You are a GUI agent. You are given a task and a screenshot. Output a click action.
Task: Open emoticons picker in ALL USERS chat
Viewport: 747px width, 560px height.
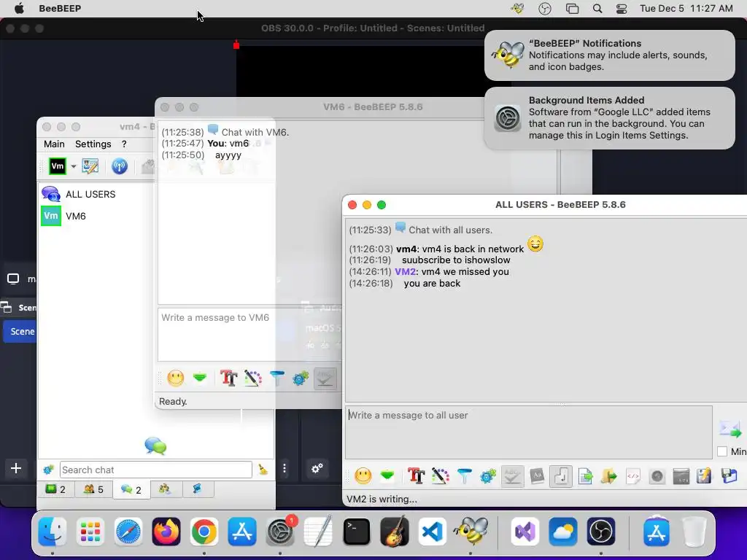[x=363, y=475]
